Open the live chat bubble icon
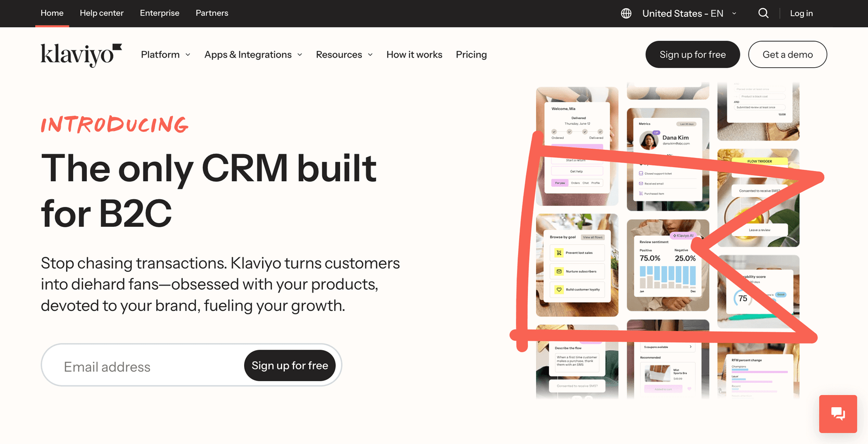868x444 pixels. 838,414
